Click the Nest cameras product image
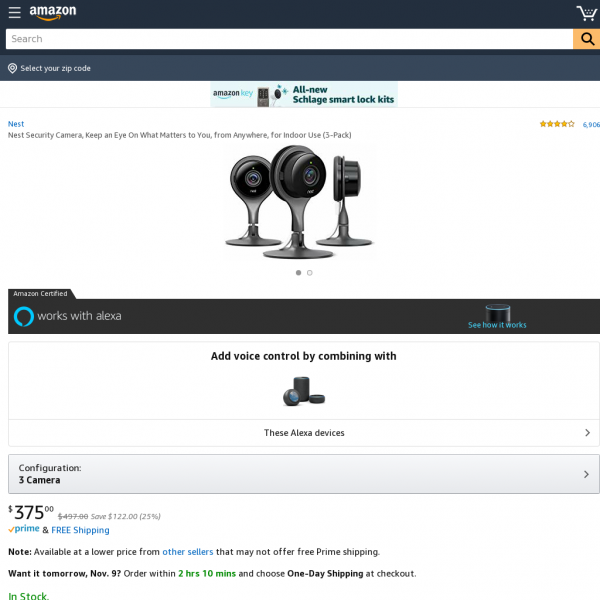The image size is (600, 600). tap(300, 202)
